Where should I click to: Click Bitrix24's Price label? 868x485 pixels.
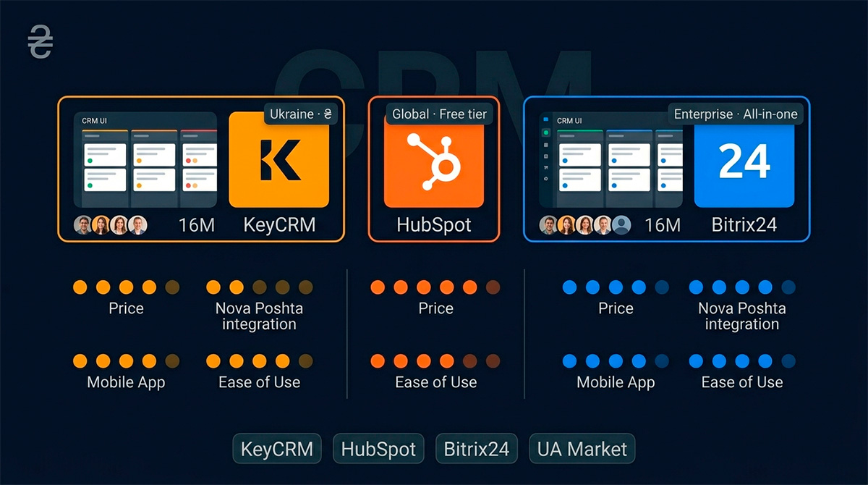616,308
